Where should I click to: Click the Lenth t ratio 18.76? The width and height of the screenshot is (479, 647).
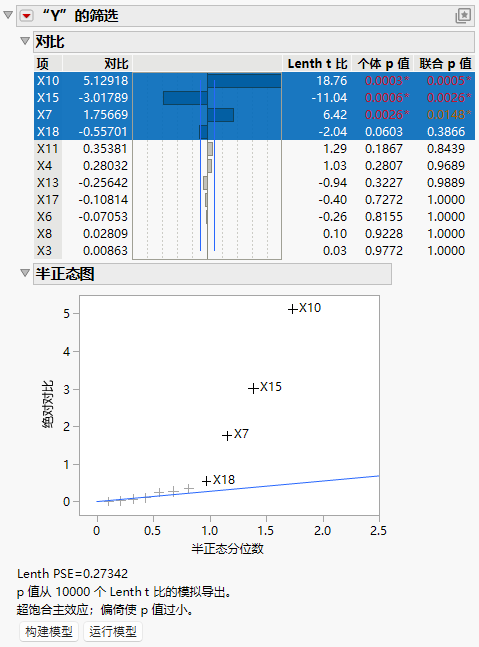coord(332,80)
